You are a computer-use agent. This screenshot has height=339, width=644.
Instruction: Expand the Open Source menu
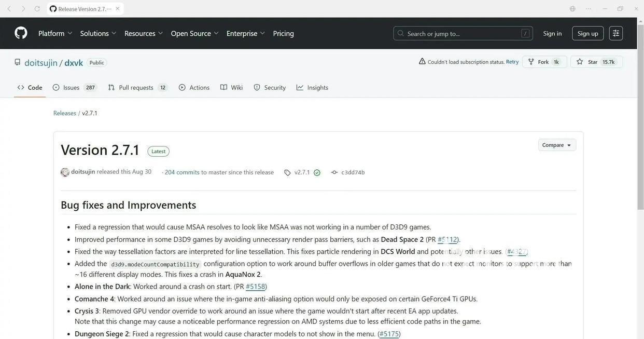[x=194, y=33]
